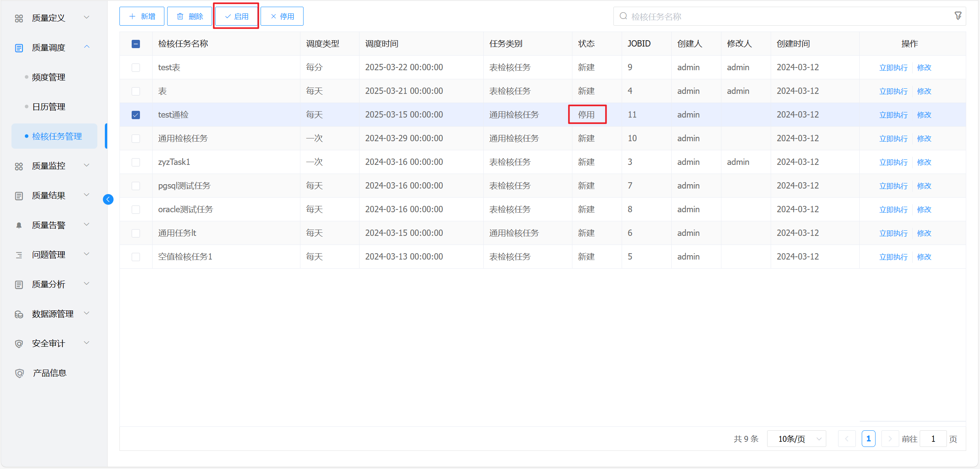Image resolution: width=980 pixels, height=469 pixels.
Task: Open the 10条/页 page size dropdown
Action: pyautogui.click(x=796, y=439)
